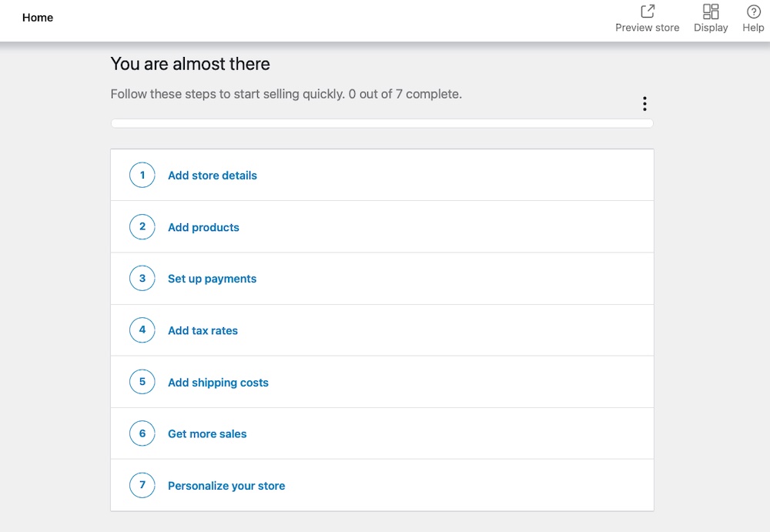770x532 pixels.
Task: Click the 'You are almost there' heading
Action: click(190, 64)
